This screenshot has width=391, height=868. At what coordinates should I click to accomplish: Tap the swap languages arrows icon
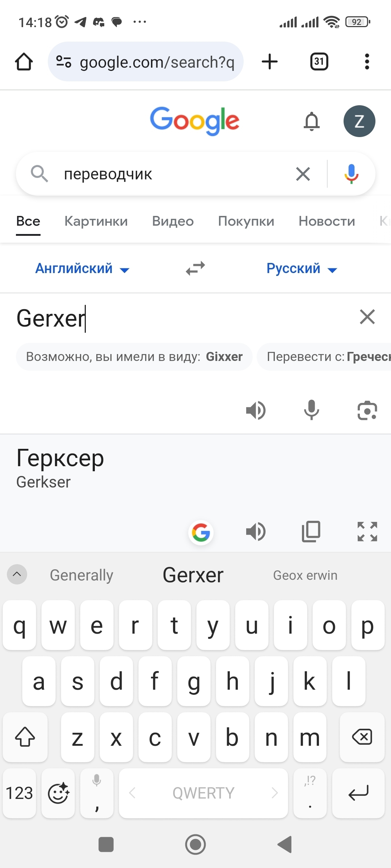click(195, 269)
